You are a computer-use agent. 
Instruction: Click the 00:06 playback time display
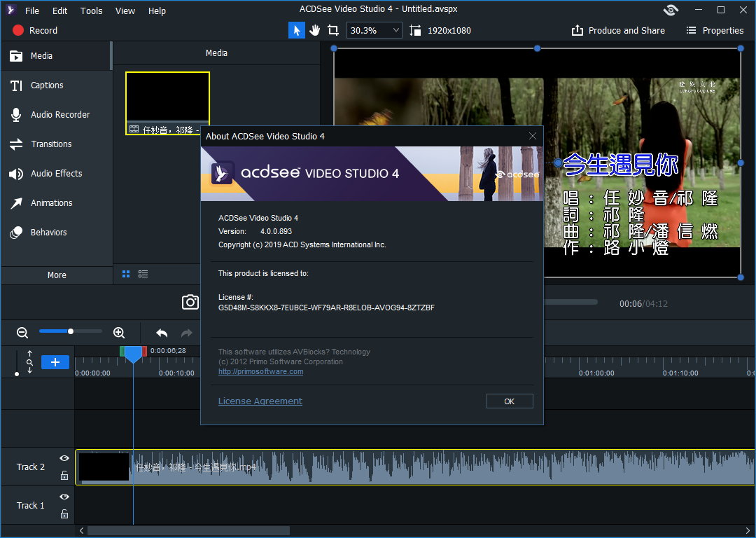[x=630, y=303]
